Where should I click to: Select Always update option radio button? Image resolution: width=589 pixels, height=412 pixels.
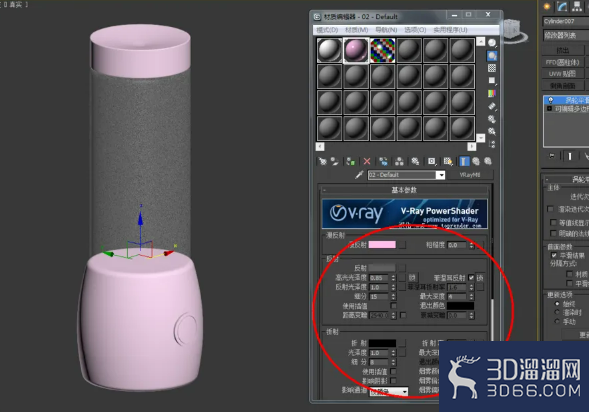(x=557, y=303)
